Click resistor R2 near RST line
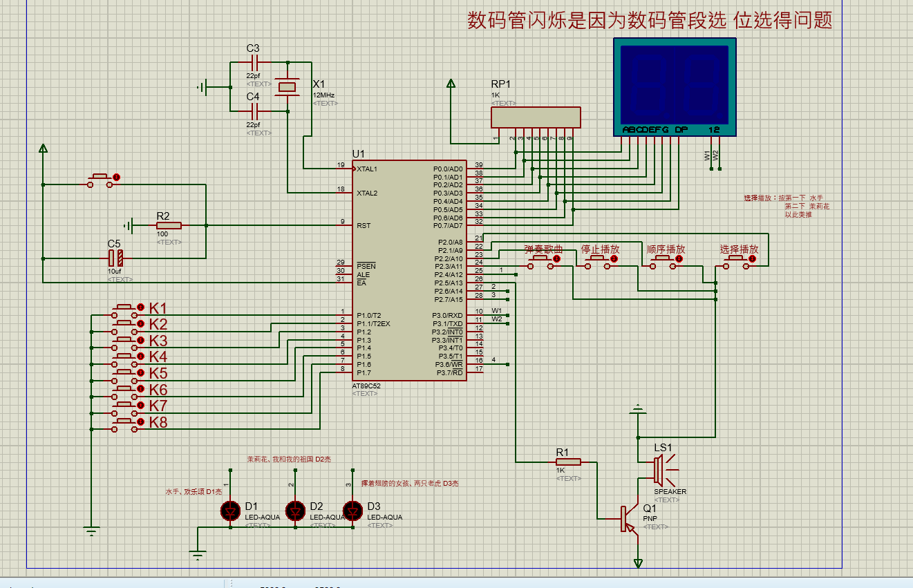Screen dimensions: 913x588 click(168, 225)
